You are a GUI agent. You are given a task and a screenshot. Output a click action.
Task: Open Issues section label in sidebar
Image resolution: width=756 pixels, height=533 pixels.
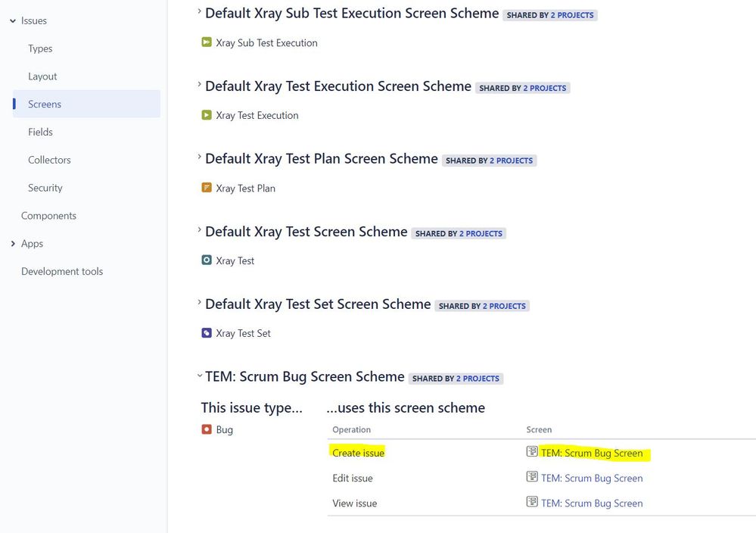pyautogui.click(x=34, y=20)
